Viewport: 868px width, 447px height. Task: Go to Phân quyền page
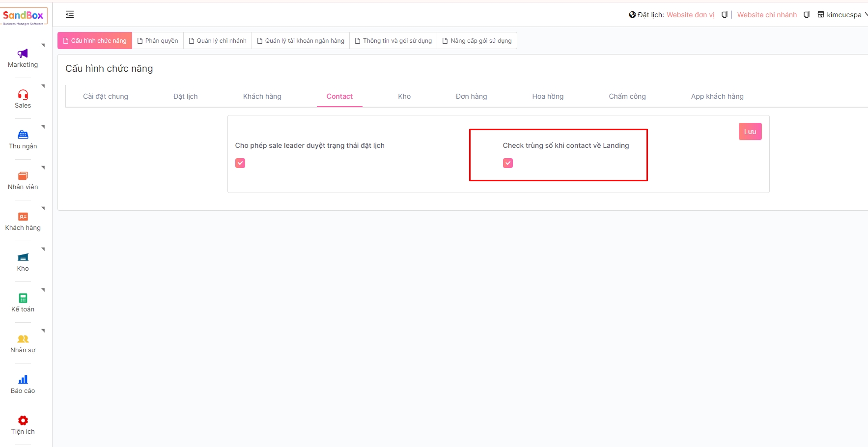point(158,41)
